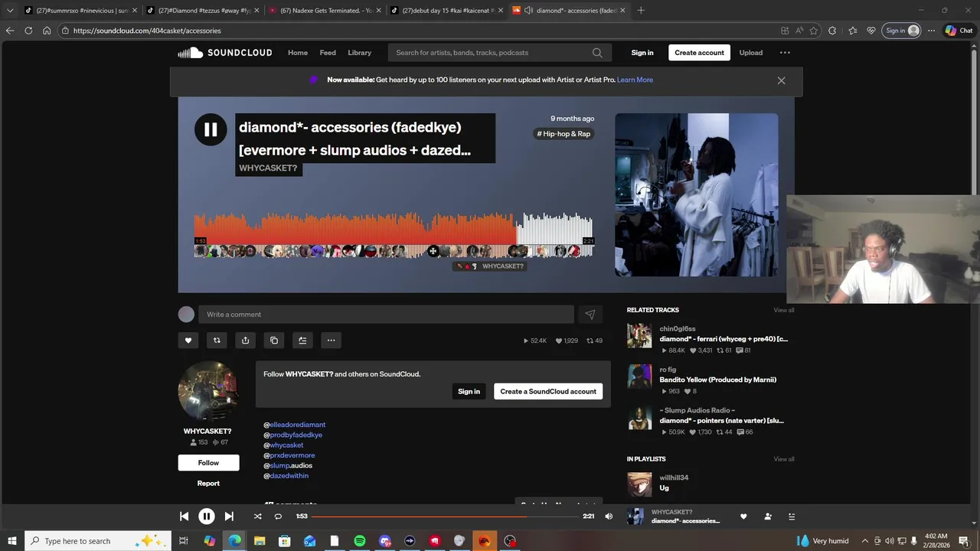Skip to the next track in player bar
This screenshot has width=980, height=551.
(229, 517)
